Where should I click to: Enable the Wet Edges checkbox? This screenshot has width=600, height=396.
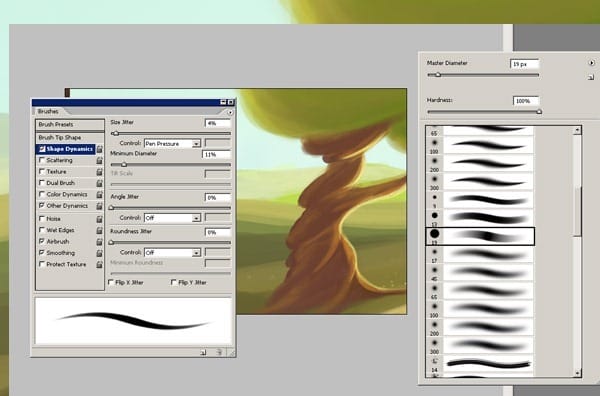pos(42,230)
